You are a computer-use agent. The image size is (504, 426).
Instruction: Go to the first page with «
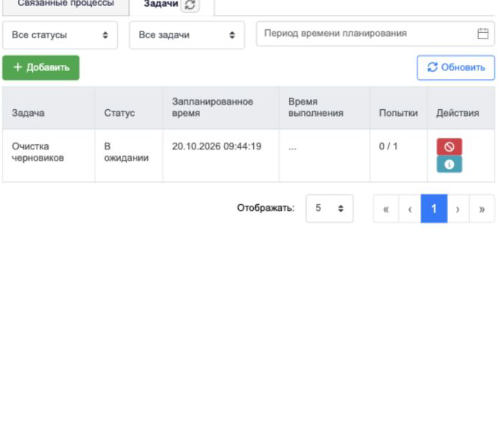point(386,209)
